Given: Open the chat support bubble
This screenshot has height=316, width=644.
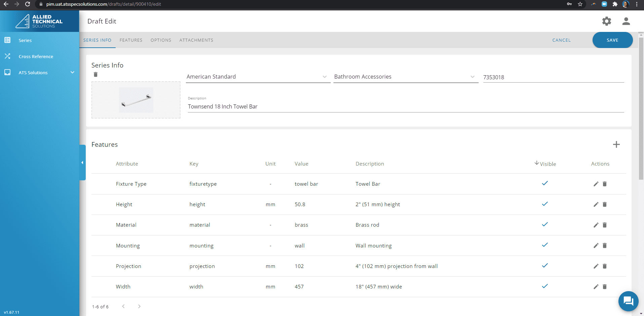Looking at the screenshot, I should click(x=628, y=301).
